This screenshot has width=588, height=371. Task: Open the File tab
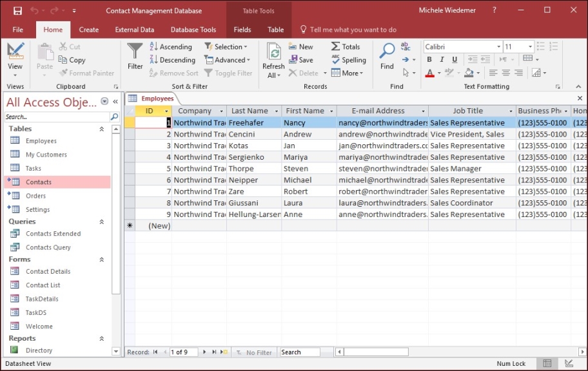point(17,30)
